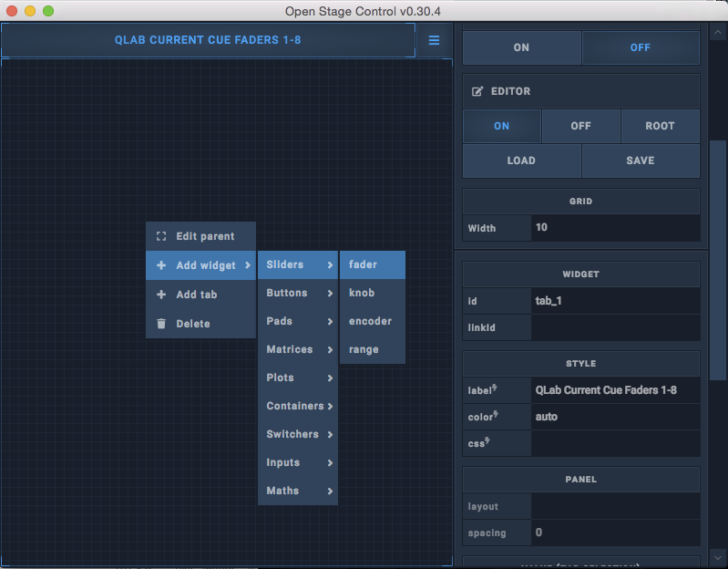The width and height of the screenshot is (728, 569).
Task: Click the LOAD button
Action: tap(521, 160)
